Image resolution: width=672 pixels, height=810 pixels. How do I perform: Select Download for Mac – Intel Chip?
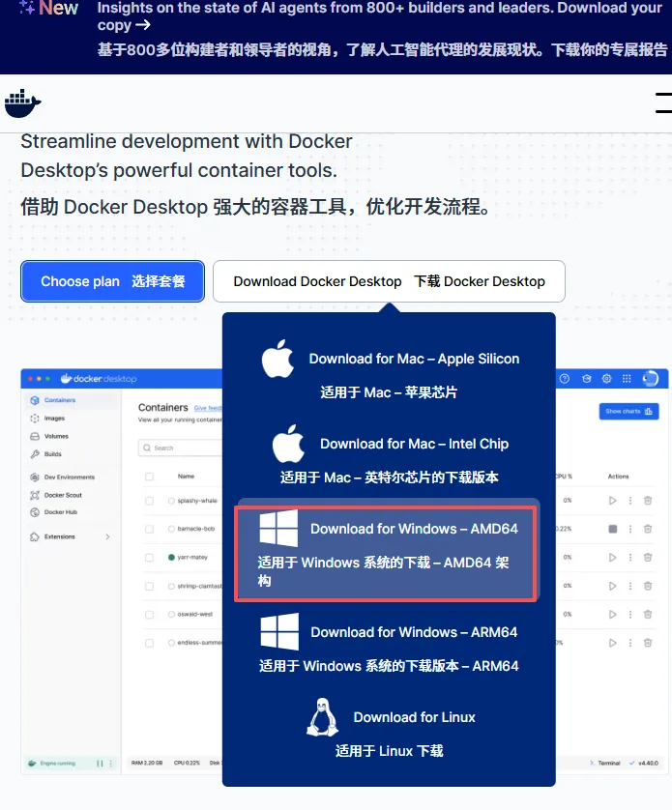[389, 455]
